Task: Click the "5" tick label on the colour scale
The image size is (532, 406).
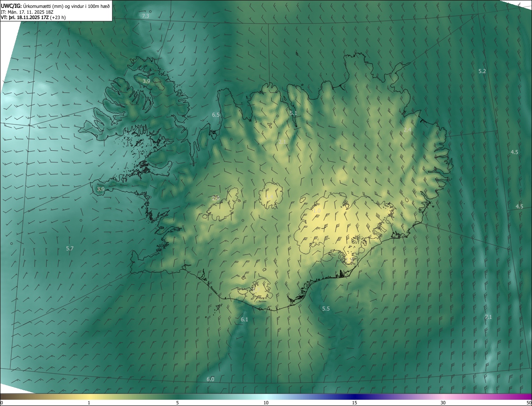Action: [177, 403]
